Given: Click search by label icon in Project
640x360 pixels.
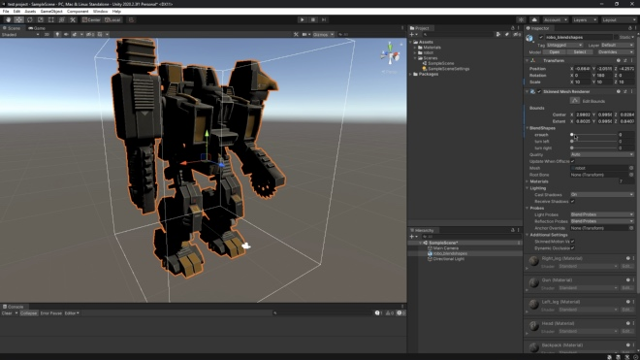Looking at the screenshot, I should click(507, 35).
